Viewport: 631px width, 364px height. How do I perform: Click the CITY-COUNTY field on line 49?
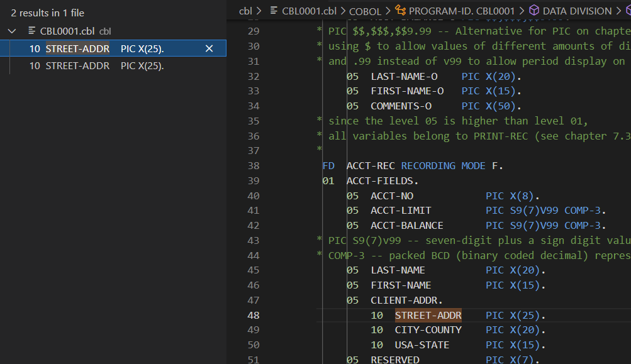click(x=428, y=330)
